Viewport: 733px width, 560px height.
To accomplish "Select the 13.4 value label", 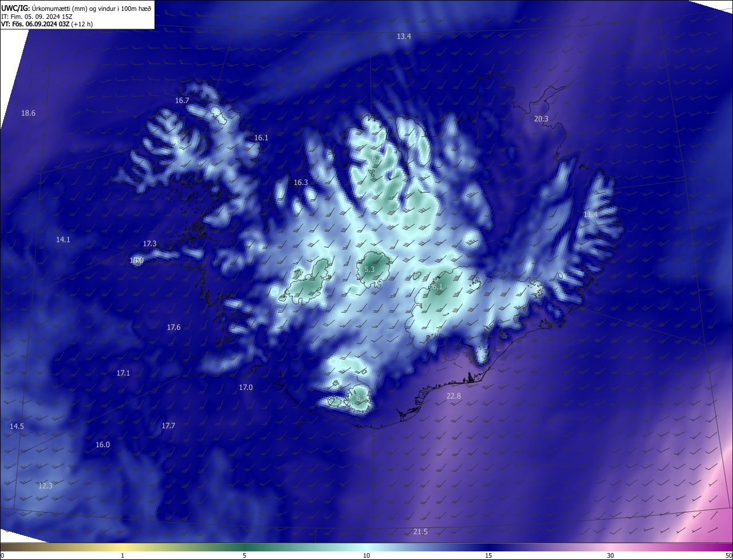I will [x=404, y=36].
